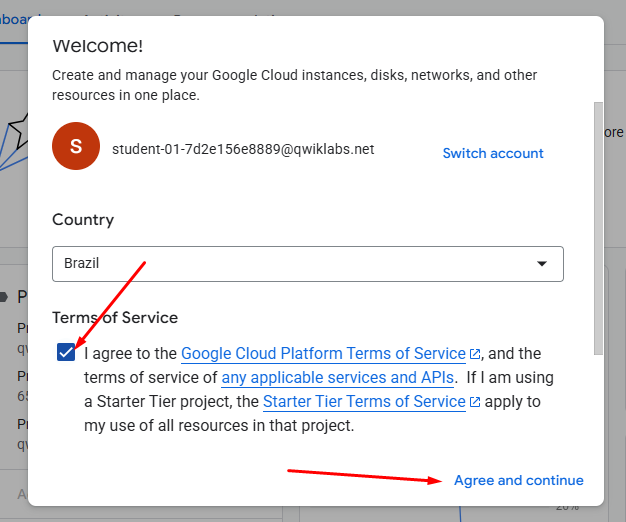Click the external-link icon after Google Cloud Platform Terms
626x522 pixels.
tap(475, 354)
